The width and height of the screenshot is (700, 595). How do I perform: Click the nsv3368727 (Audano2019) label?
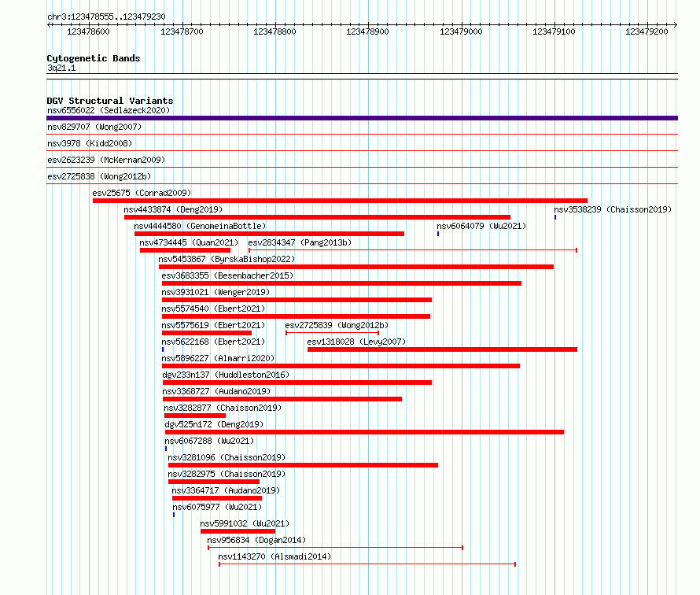216,391
